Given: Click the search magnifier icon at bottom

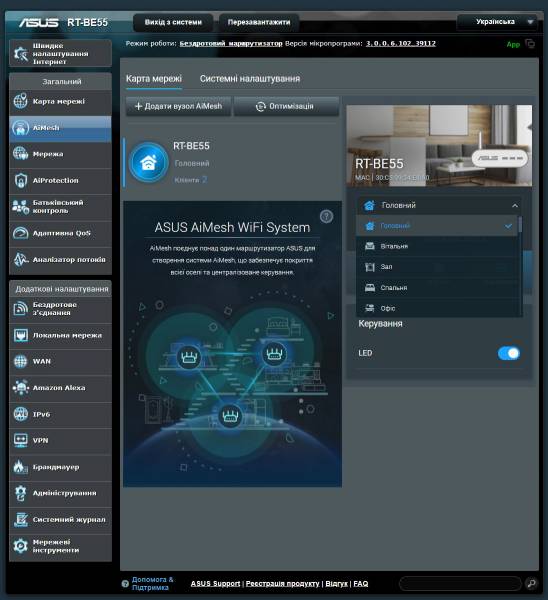Looking at the screenshot, I should click(x=532, y=583).
